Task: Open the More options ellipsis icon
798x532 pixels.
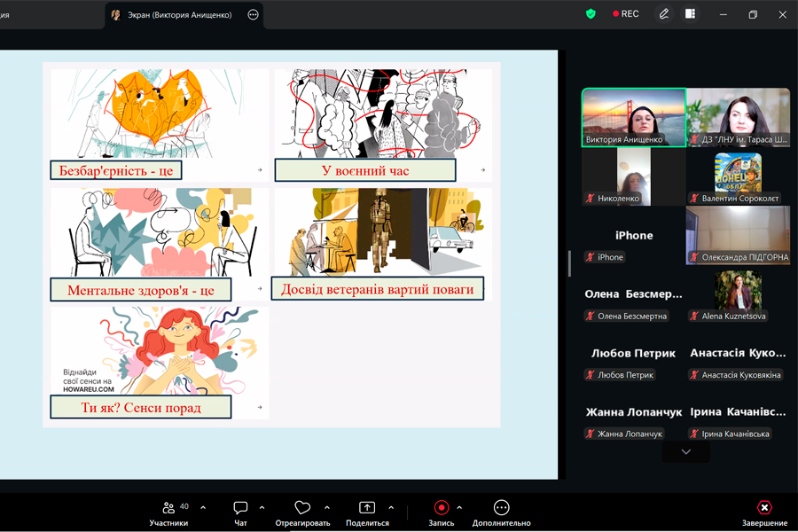Action: point(501,507)
